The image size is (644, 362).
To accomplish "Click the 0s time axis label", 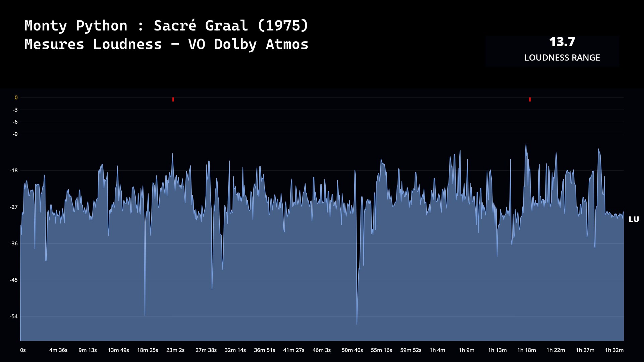I will (23, 350).
